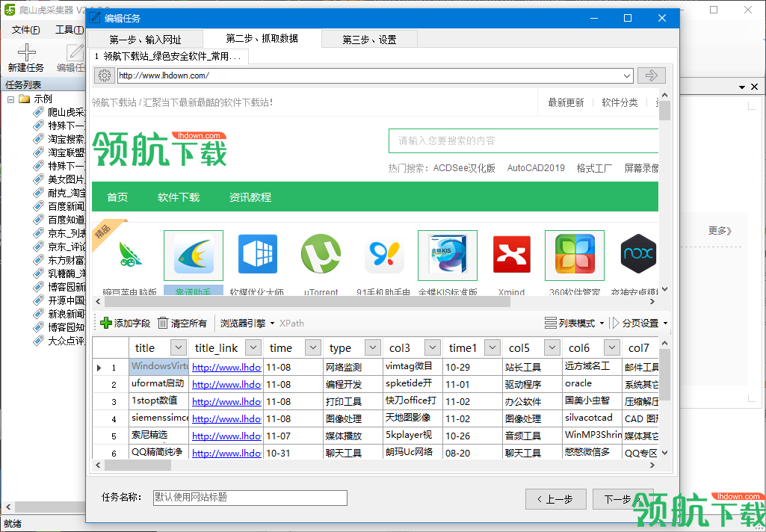The width and height of the screenshot is (766, 532).
Task: Select the 京东_列表 task in task list
Action: (67, 233)
